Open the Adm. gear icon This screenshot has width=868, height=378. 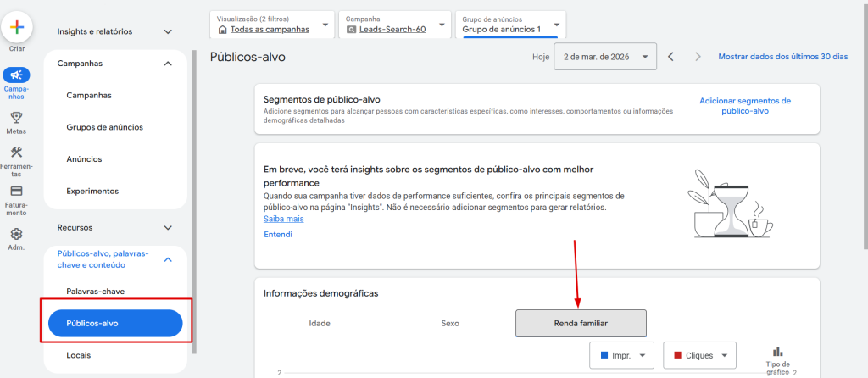point(17,234)
